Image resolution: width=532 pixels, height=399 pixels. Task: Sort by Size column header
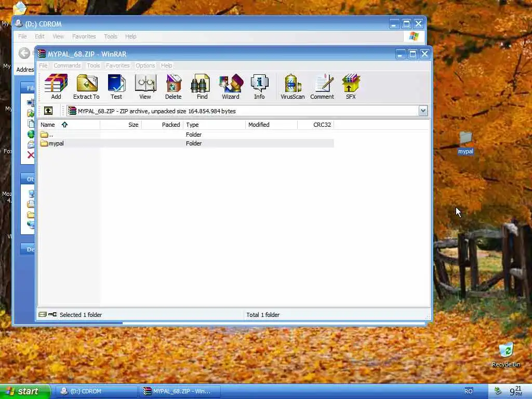coord(121,125)
